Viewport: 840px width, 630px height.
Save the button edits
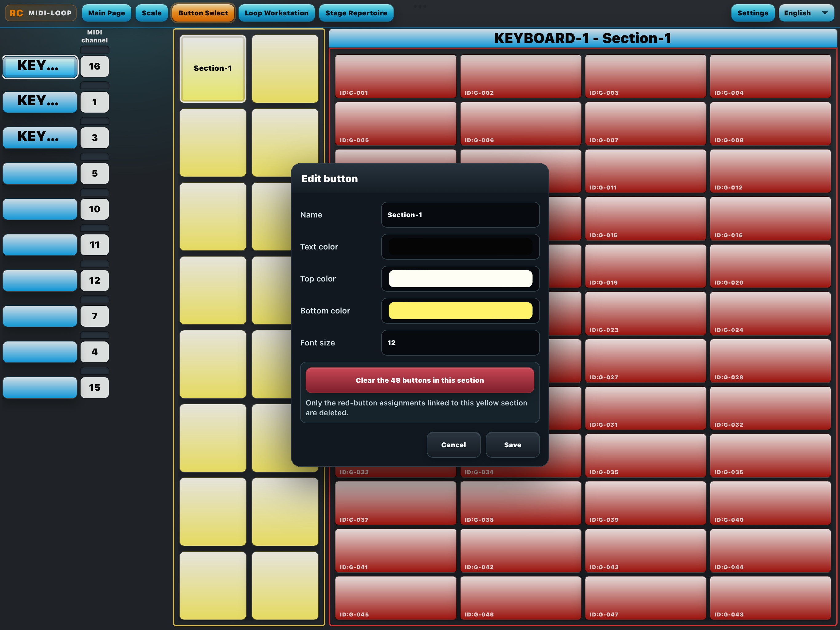[512, 445]
